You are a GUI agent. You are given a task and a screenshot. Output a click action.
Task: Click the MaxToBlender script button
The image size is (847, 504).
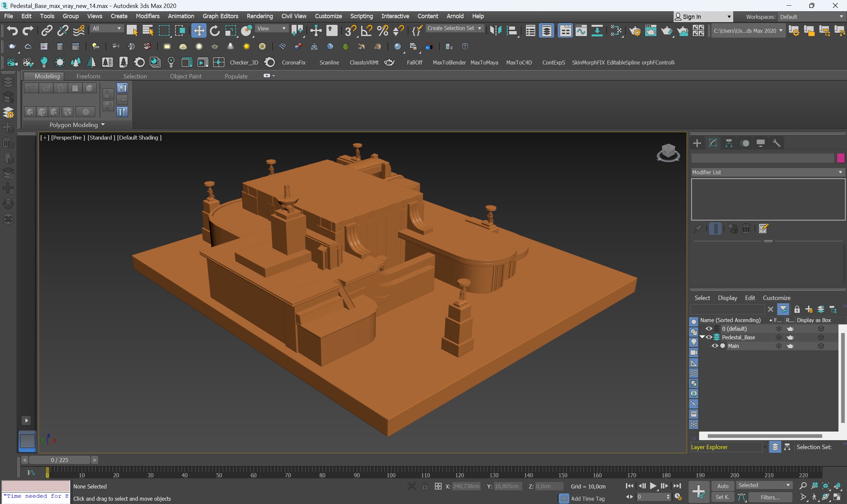449,63
